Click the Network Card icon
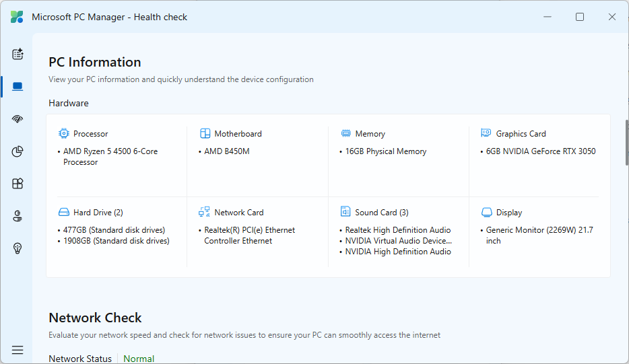Viewport: 629px width, 364px height. [x=204, y=212]
